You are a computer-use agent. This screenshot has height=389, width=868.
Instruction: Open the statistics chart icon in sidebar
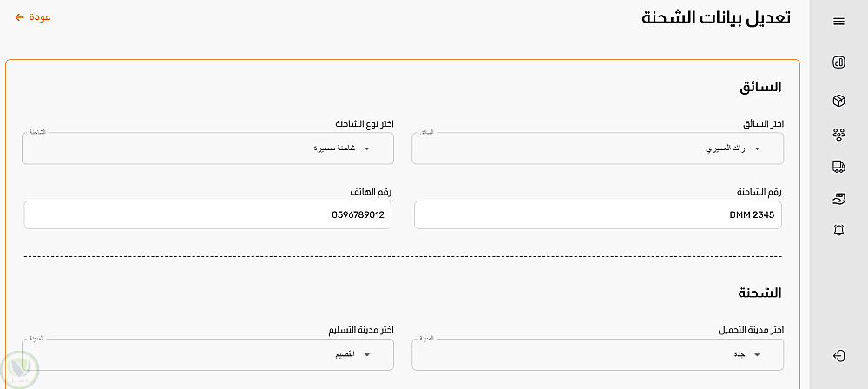click(x=838, y=63)
